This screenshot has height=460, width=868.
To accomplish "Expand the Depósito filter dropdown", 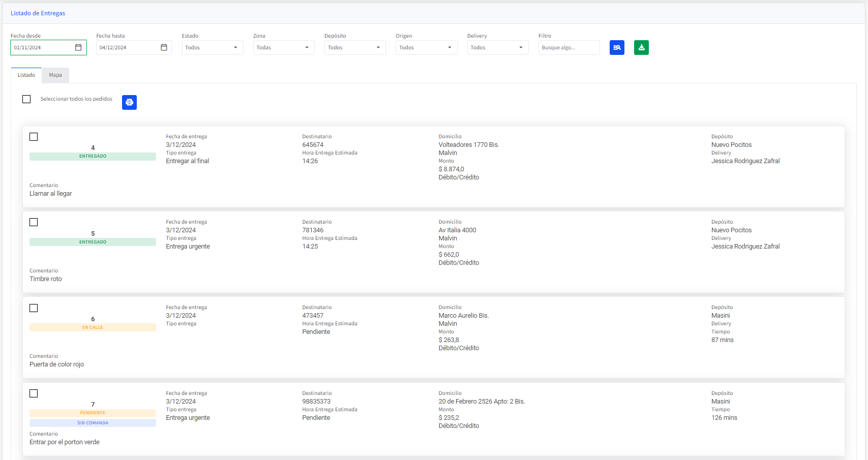I will coord(354,47).
